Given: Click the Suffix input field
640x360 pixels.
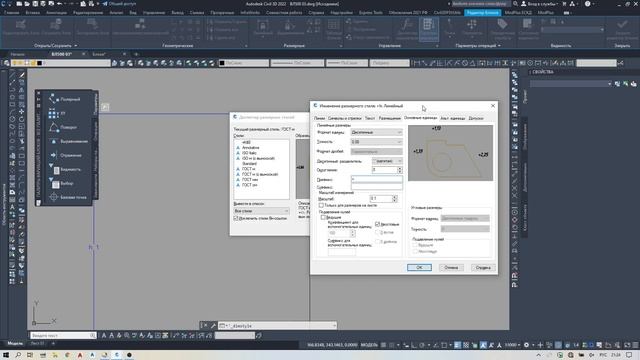Looking at the screenshot, I should click(x=376, y=187).
